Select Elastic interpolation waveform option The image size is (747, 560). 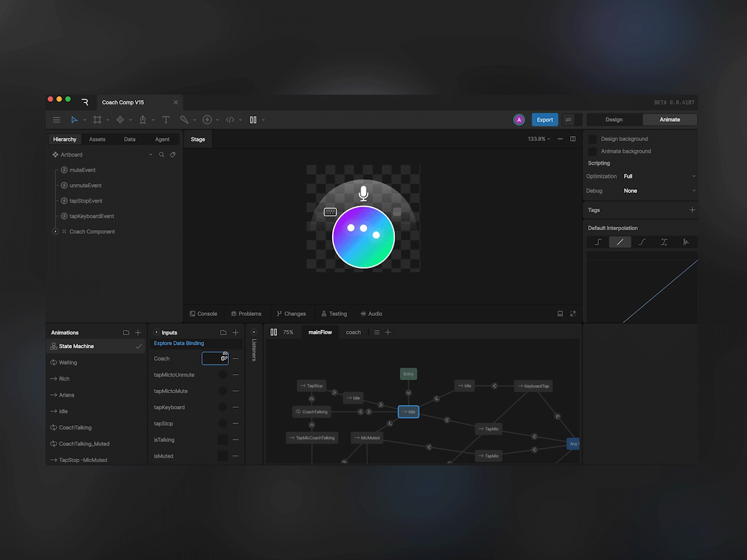pos(686,242)
